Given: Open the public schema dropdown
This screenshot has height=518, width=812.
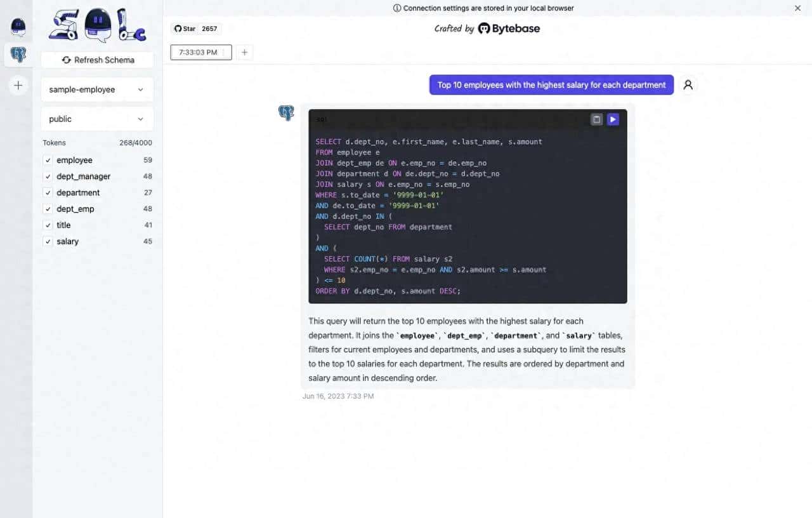Looking at the screenshot, I should click(x=97, y=119).
